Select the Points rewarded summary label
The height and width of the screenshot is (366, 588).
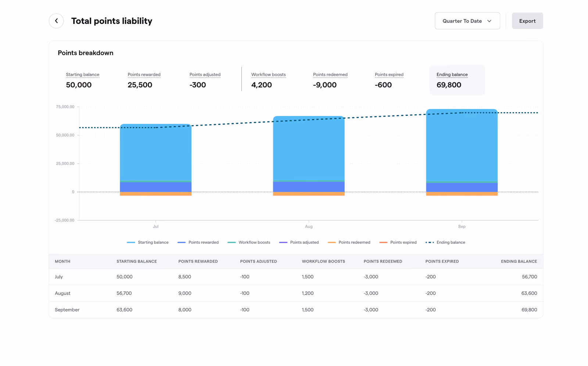pos(144,75)
